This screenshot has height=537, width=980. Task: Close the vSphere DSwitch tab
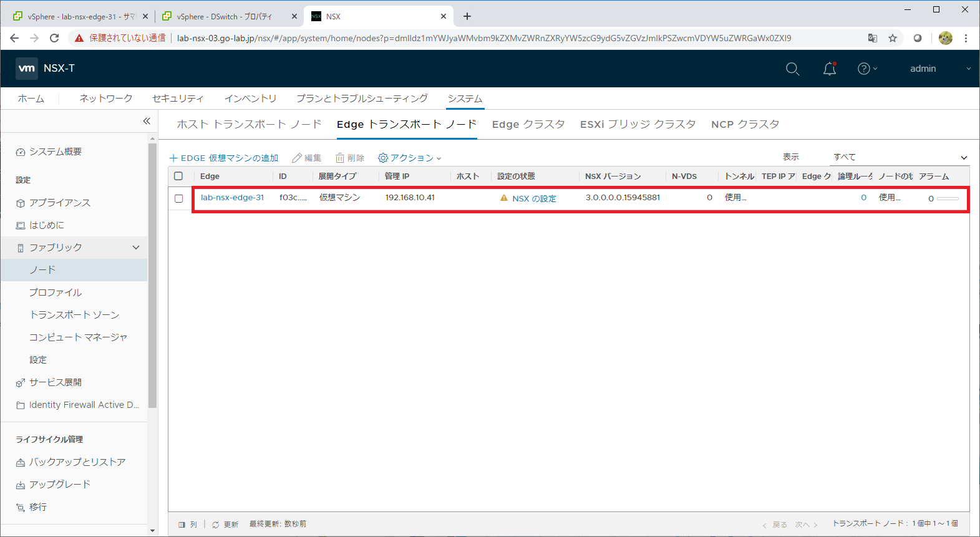pos(294,16)
